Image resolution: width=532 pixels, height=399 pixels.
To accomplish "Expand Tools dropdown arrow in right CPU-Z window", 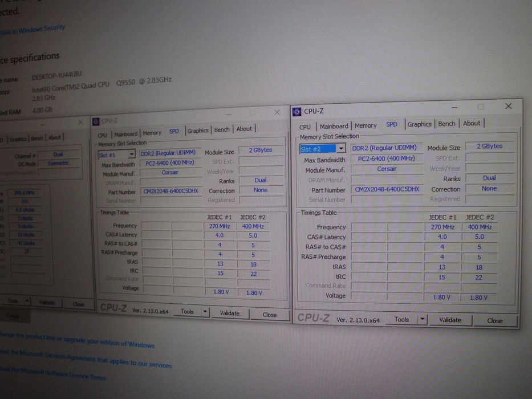I will [422, 319].
